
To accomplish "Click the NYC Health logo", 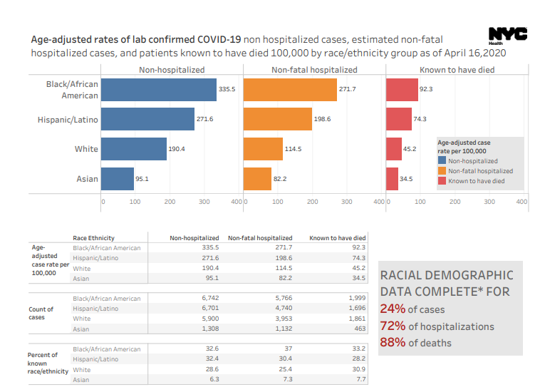I will pyautogui.click(x=507, y=36).
